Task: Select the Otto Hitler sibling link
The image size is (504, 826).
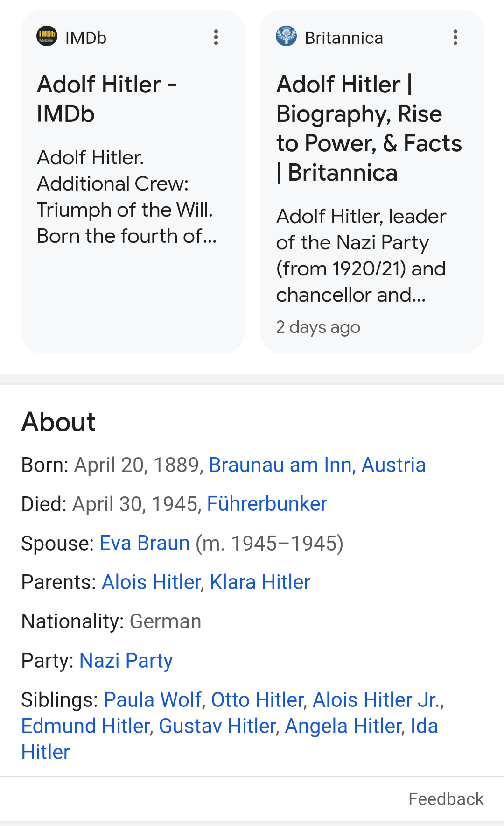Action: point(258,700)
